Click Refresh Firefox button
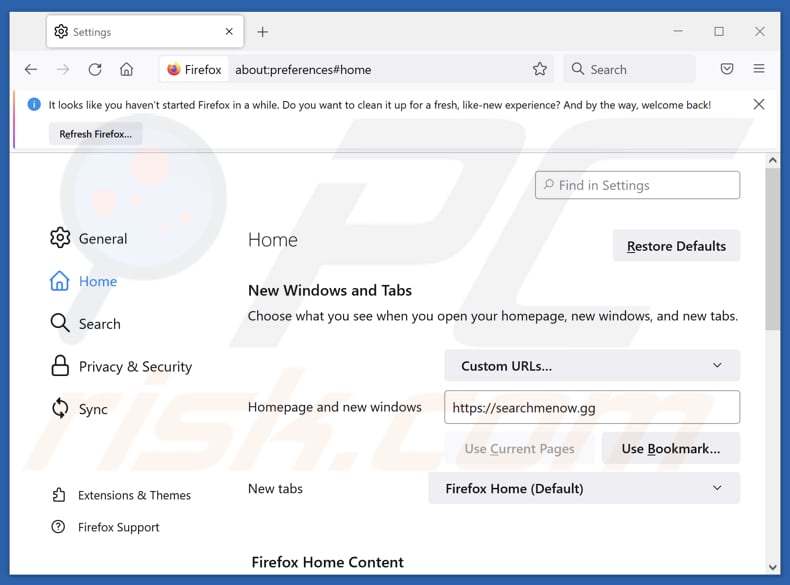The height and width of the screenshot is (585, 790). (x=95, y=134)
